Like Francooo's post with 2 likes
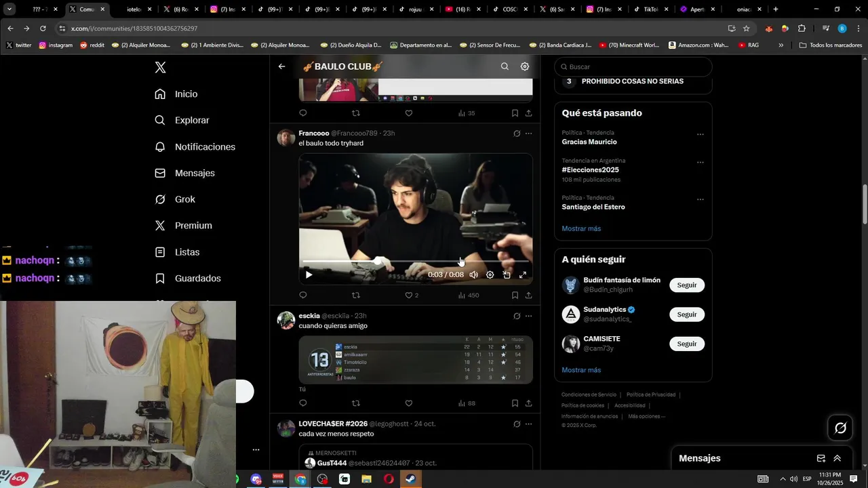Screen dimensions: 868x488 [412, 296]
